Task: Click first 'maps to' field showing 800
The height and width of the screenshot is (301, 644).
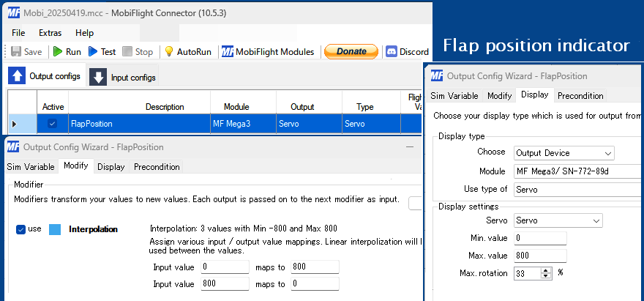Action: tap(315, 267)
